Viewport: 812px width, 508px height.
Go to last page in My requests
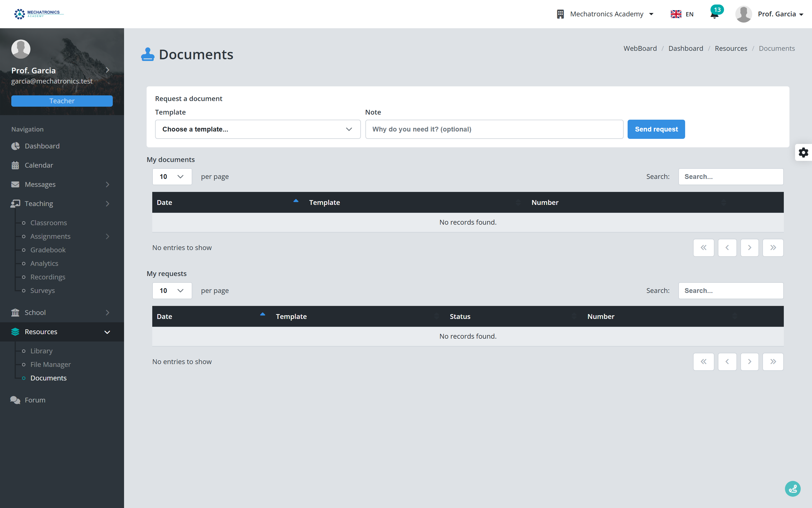[x=773, y=362]
